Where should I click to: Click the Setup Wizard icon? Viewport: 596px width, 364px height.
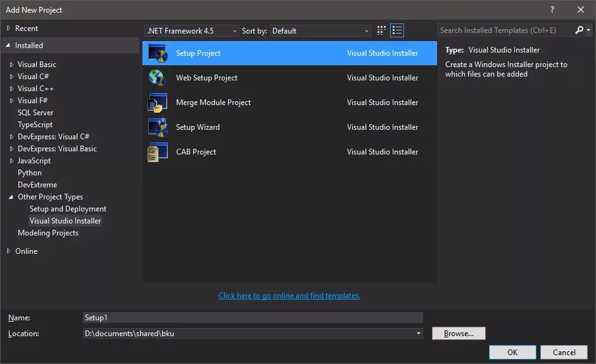tap(158, 127)
